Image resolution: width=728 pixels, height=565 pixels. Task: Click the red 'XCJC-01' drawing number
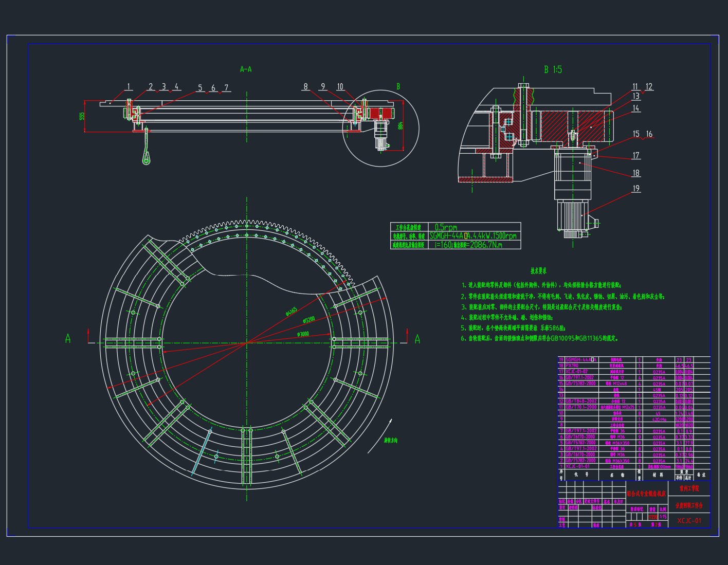(689, 521)
